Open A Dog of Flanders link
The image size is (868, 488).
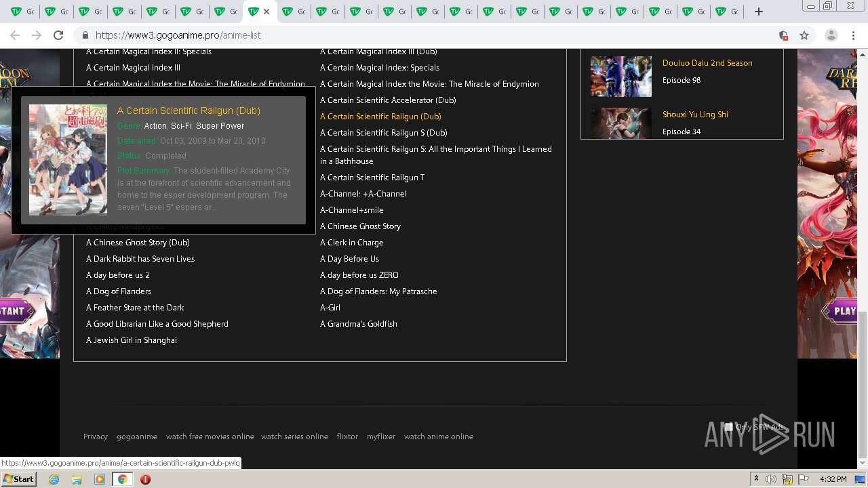[119, 291]
